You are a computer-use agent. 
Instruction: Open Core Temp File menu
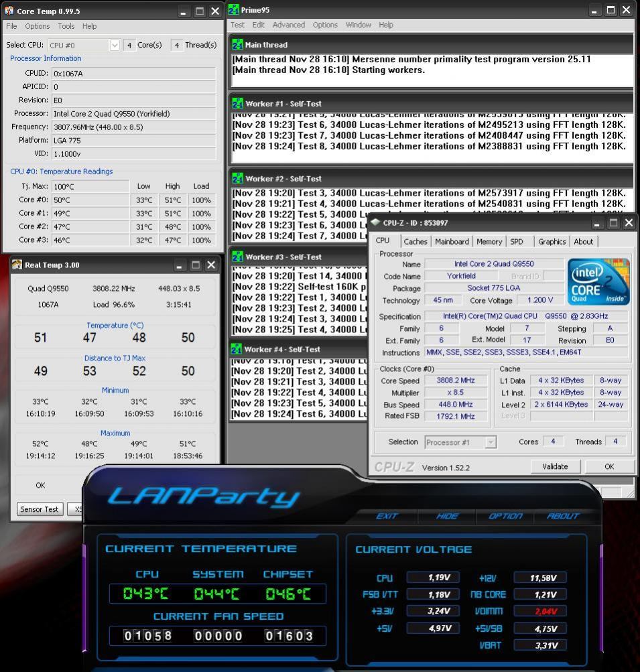(11, 26)
